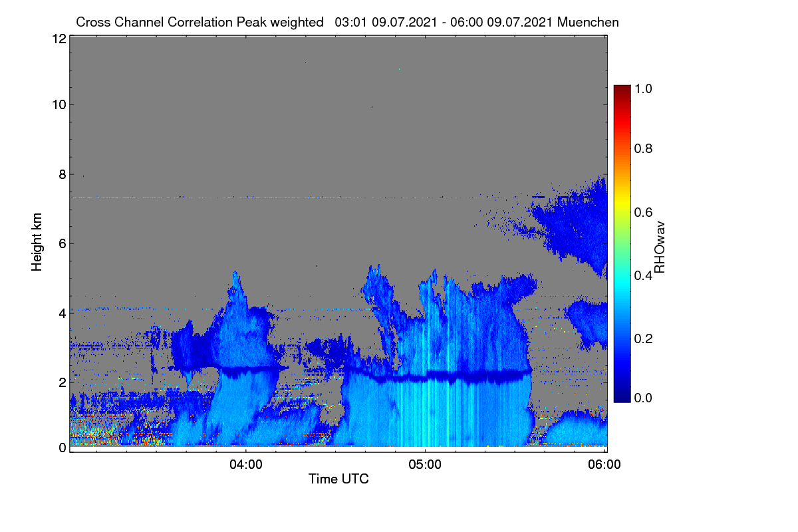798x532 pixels.
Task: Click the 8 height axis label
Action: (x=63, y=174)
